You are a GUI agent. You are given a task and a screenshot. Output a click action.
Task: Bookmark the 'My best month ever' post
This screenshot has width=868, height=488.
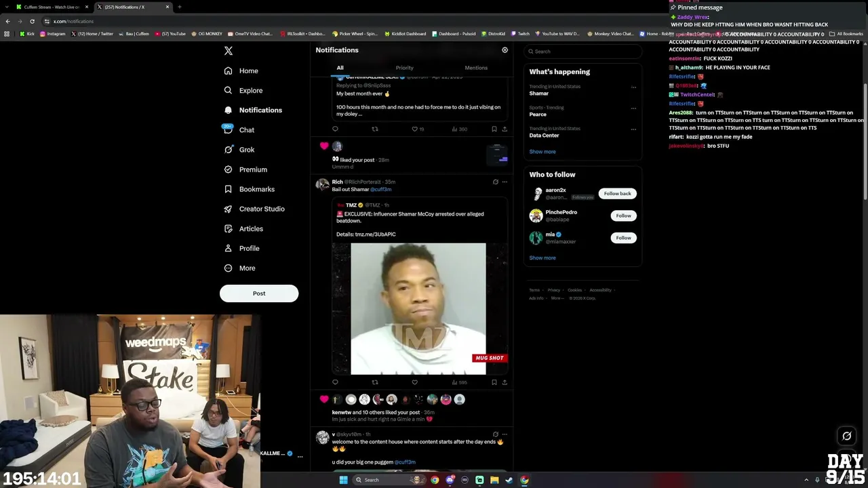tap(494, 129)
